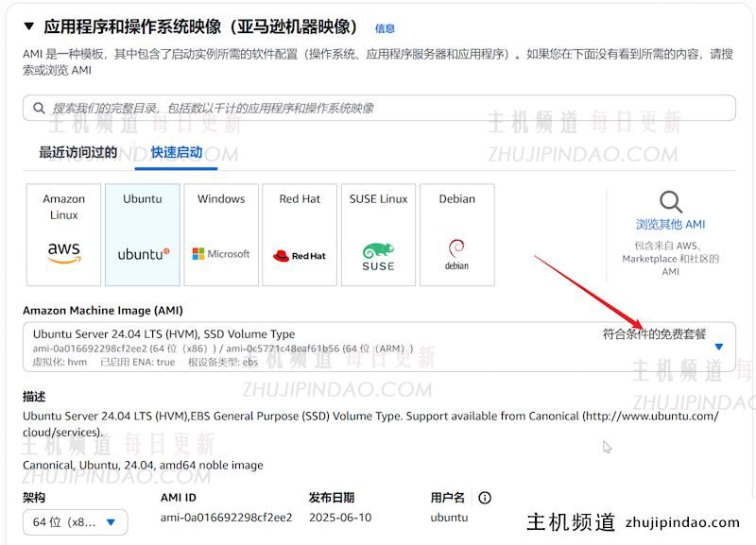Click the 已启用 ENA: true text
Viewport: 756px width, 545px height.
(137, 363)
